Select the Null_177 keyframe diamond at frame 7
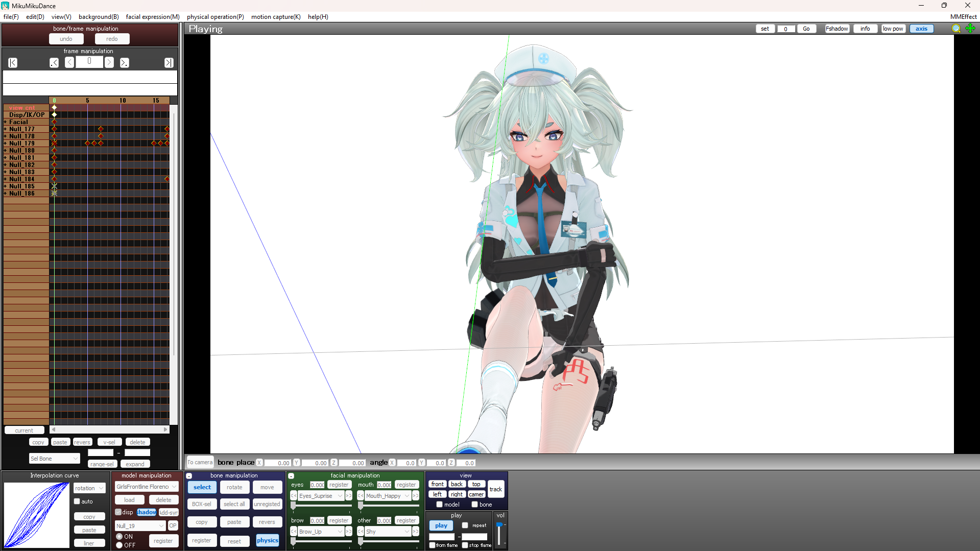 [x=101, y=129]
